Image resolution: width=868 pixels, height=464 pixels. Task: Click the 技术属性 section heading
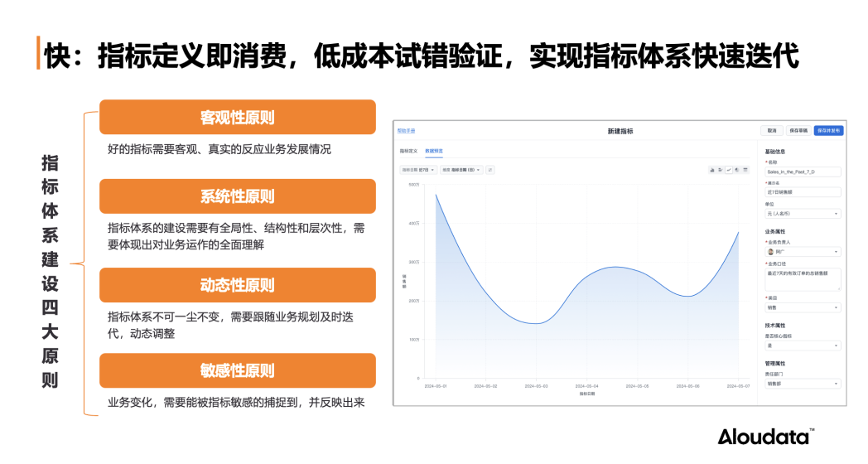[775, 326]
